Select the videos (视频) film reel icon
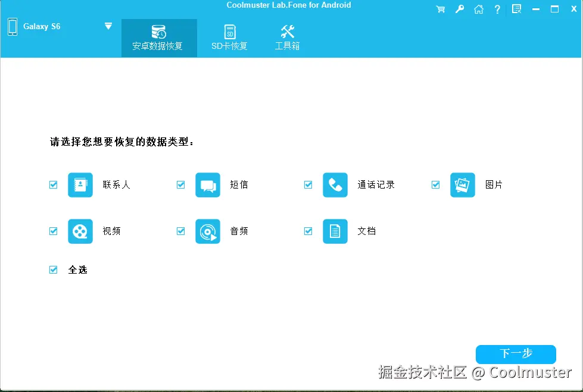Screen dimensions: 583x392 (80, 231)
